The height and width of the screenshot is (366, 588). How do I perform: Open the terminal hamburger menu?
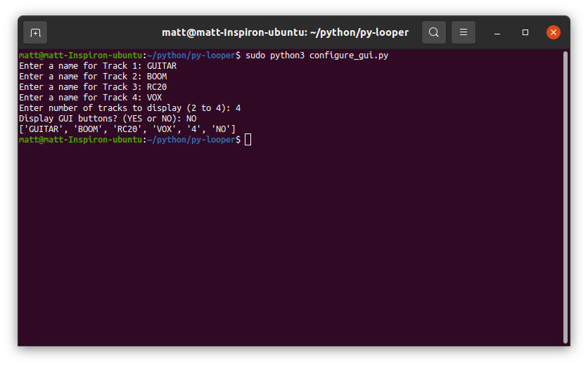463,32
